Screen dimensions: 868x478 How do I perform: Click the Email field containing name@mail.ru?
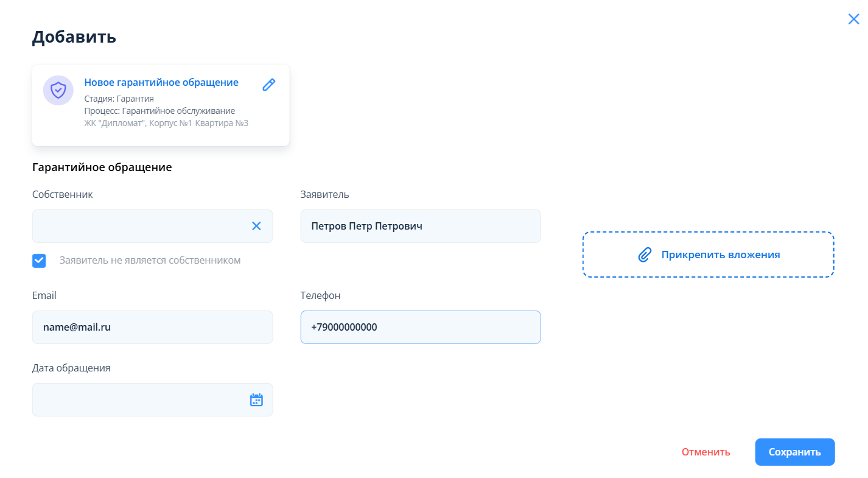coord(152,327)
